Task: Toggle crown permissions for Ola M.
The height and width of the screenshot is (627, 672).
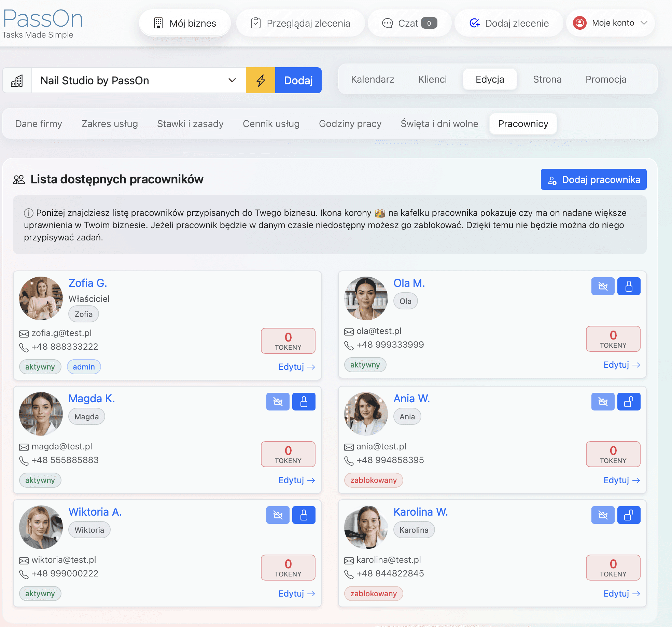Action: click(x=603, y=286)
